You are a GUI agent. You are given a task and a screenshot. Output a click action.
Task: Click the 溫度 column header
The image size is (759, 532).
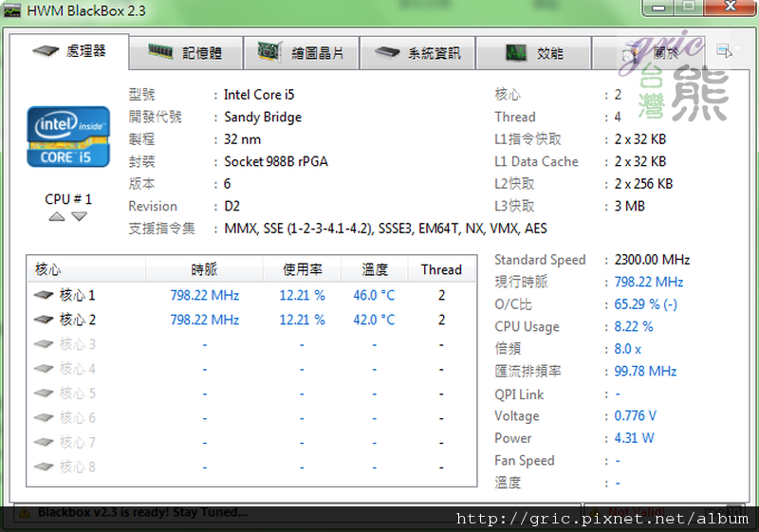tap(375, 269)
